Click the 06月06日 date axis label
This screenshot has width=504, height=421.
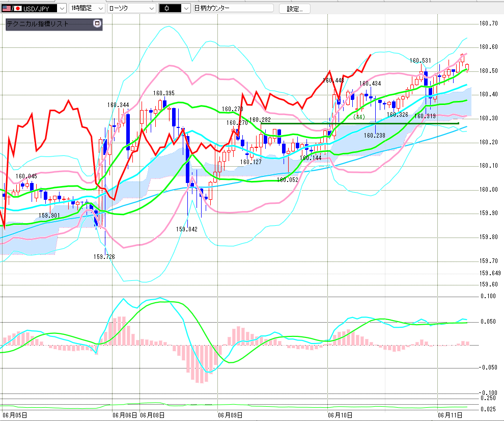coord(125,415)
